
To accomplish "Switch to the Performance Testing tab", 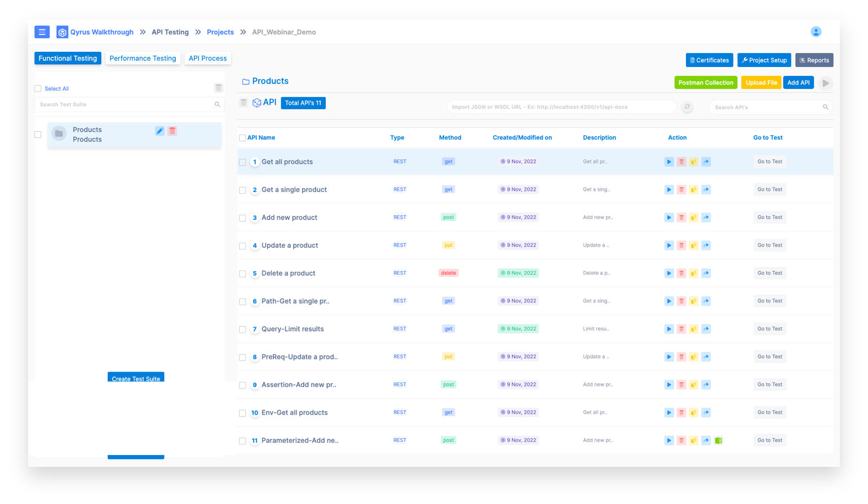I will pos(143,58).
